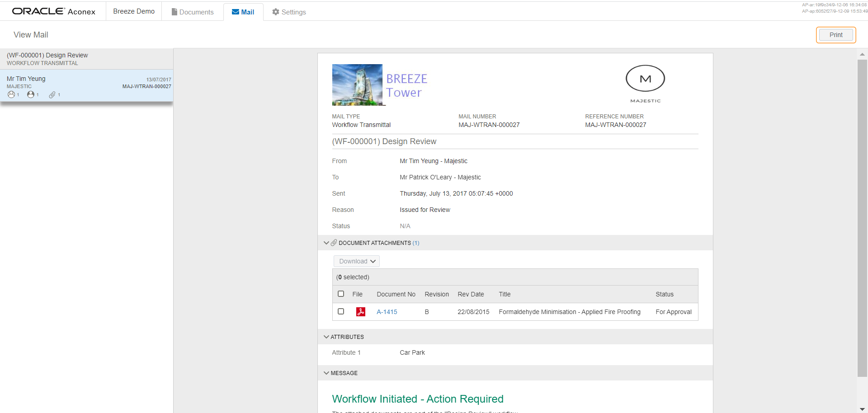
Task: Click the Revision column header
Action: (437, 294)
